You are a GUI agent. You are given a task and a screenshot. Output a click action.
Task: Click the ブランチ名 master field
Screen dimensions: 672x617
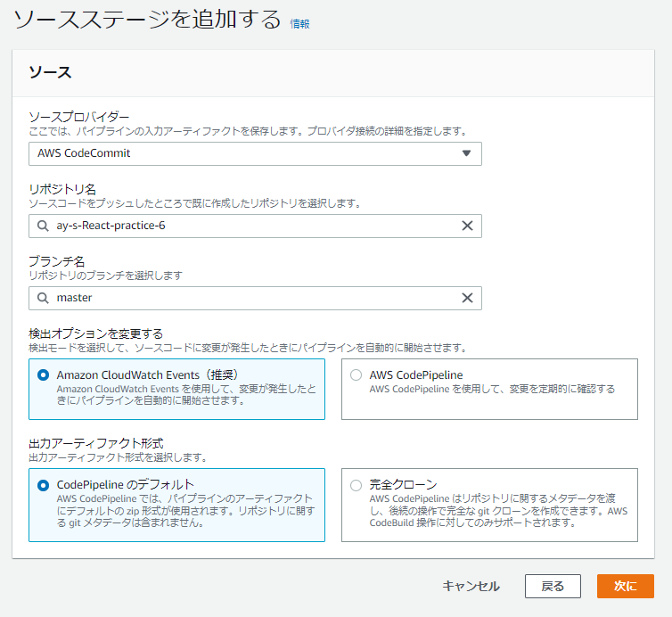pyautogui.click(x=255, y=298)
